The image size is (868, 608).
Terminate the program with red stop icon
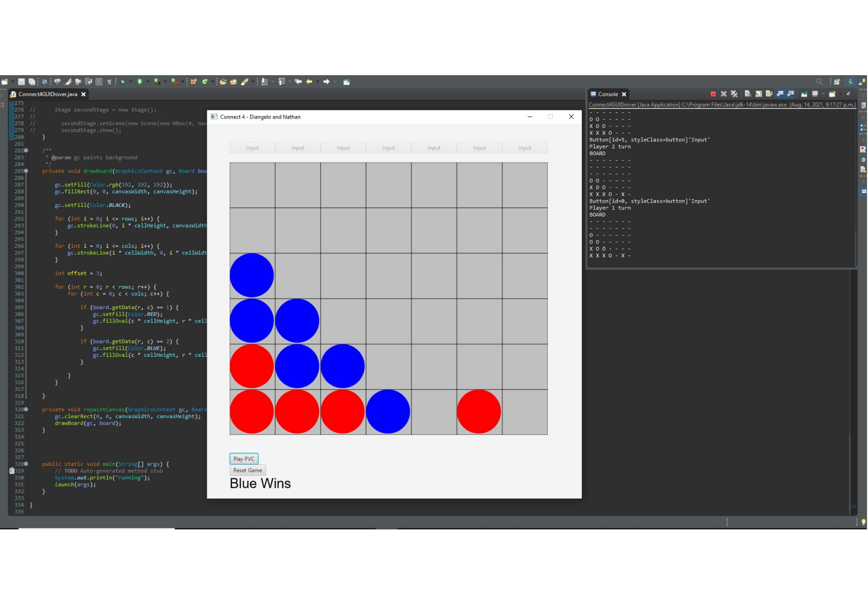tap(713, 94)
